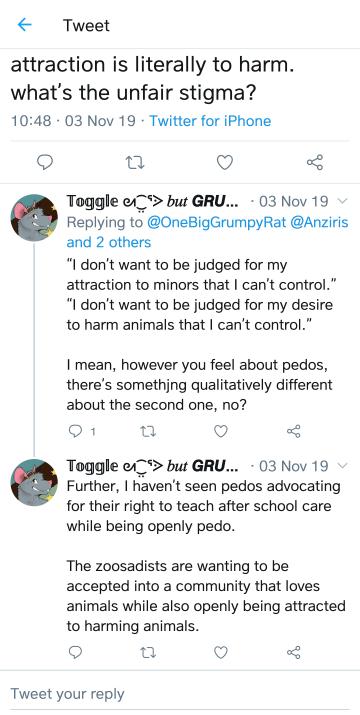360x715 pixels.
Task: Like the zoosadists tweet
Action: pos(221,653)
